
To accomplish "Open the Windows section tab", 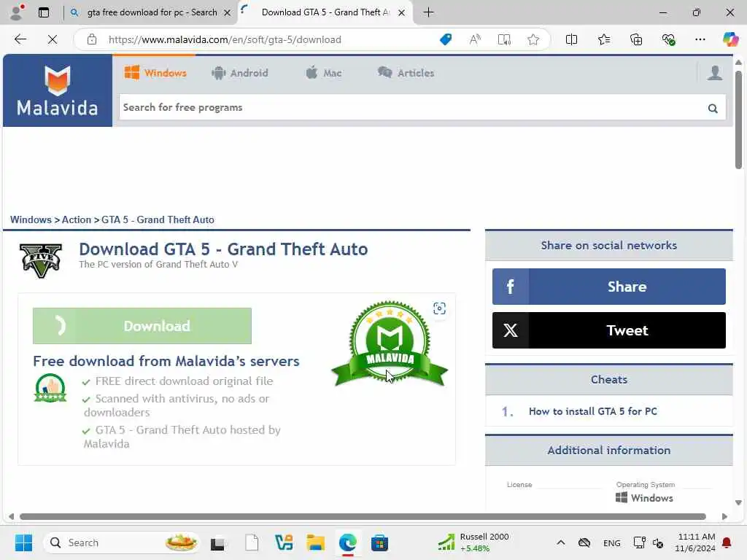I will (155, 73).
